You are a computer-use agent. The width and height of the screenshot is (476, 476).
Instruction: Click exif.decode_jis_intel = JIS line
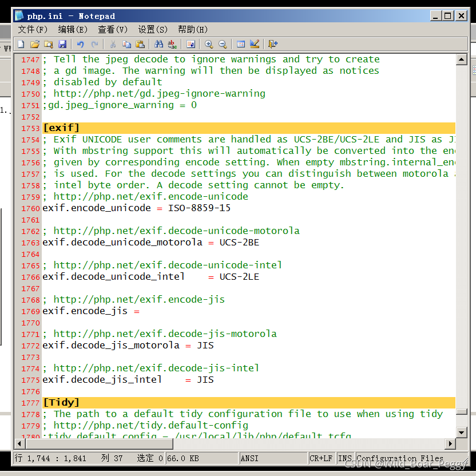(x=128, y=380)
